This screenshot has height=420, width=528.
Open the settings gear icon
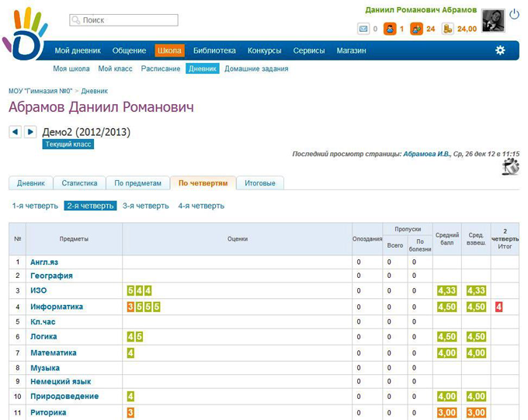500,50
